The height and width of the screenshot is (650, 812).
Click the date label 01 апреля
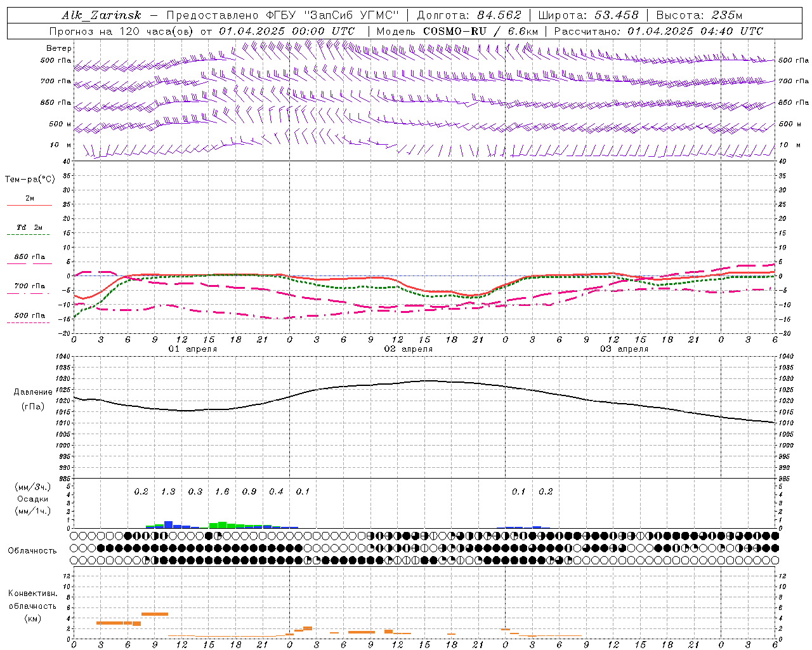pos(192,349)
